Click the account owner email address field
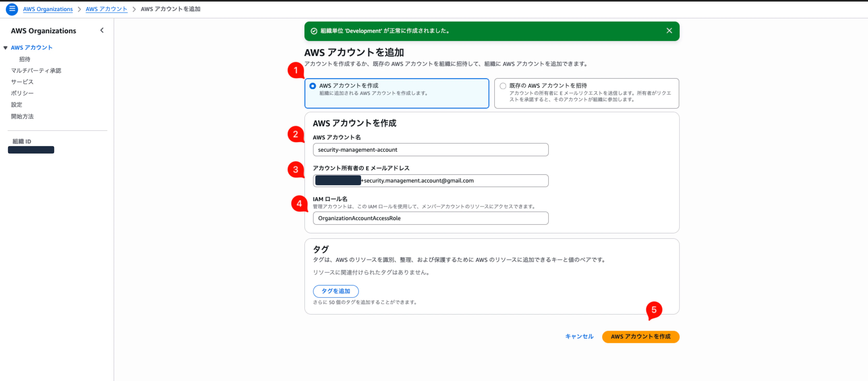Image resolution: width=868 pixels, height=381 pixels. [430, 180]
